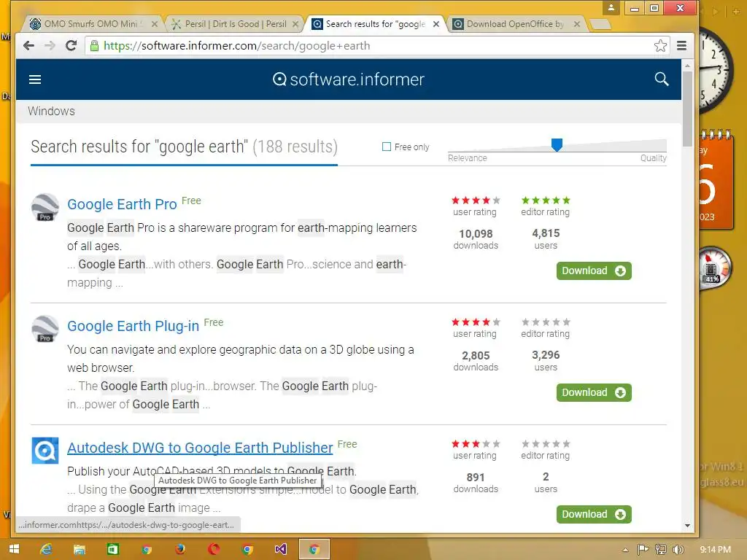Close the Download OpenOffice tab
This screenshot has width=747, height=560.
577,24
